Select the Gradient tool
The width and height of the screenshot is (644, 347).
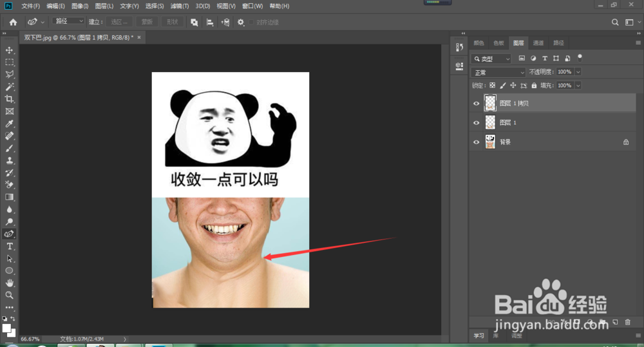click(x=9, y=197)
